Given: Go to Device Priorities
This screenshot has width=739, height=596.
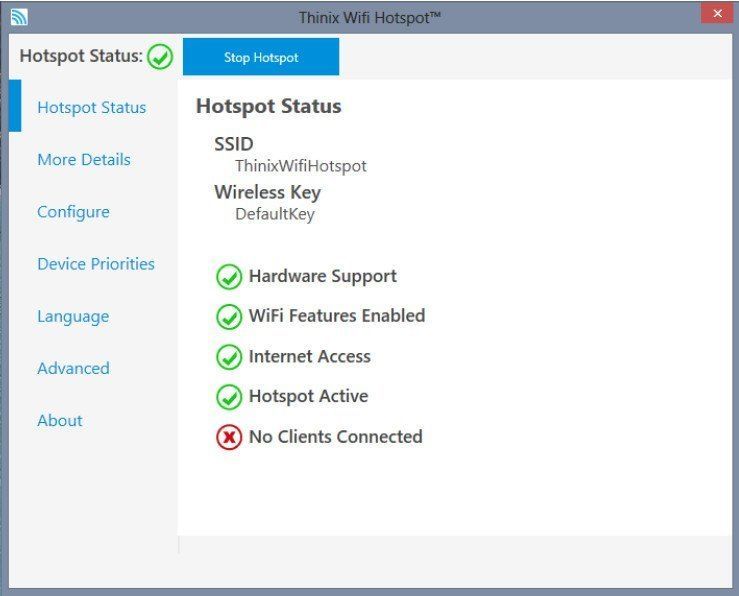Looking at the screenshot, I should 96,264.
